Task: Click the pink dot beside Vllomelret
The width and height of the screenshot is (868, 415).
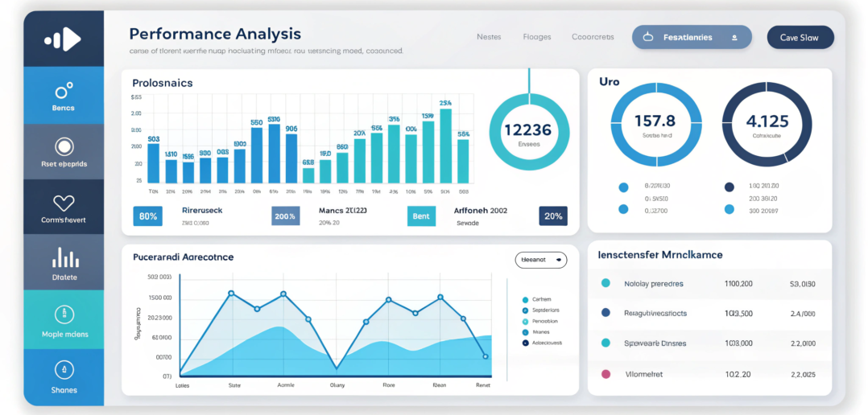Action: (x=606, y=374)
